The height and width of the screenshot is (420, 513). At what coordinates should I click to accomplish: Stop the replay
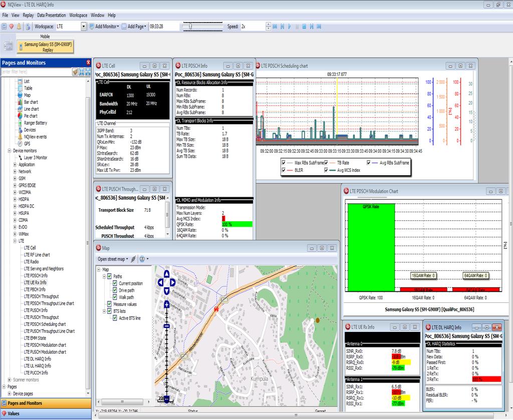tap(304, 27)
